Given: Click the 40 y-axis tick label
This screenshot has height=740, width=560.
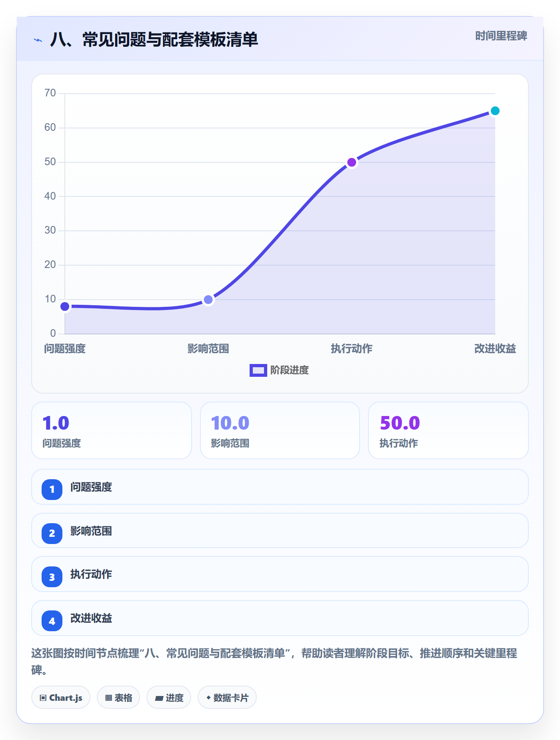Looking at the screenshot, I should tap(50, 196).
